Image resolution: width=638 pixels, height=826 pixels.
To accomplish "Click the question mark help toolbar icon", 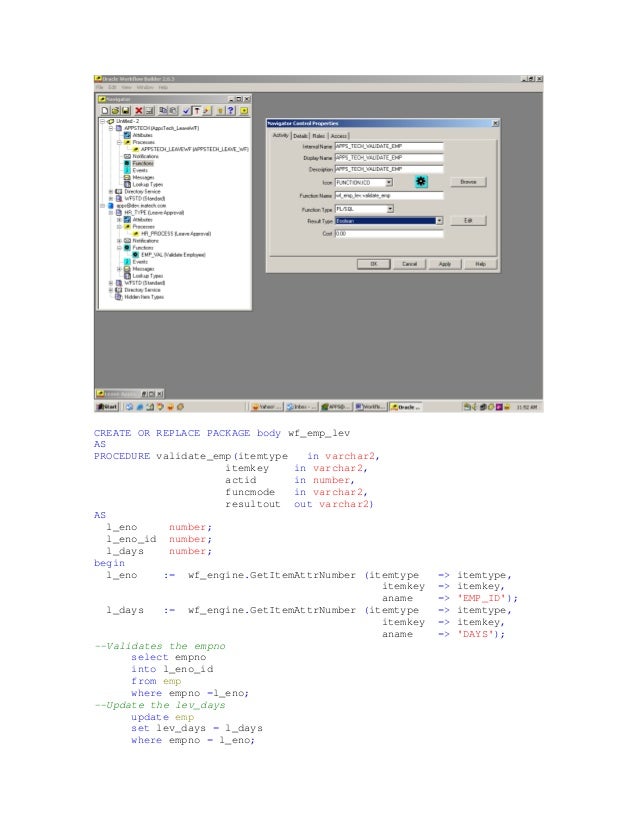I will [230, 111].
